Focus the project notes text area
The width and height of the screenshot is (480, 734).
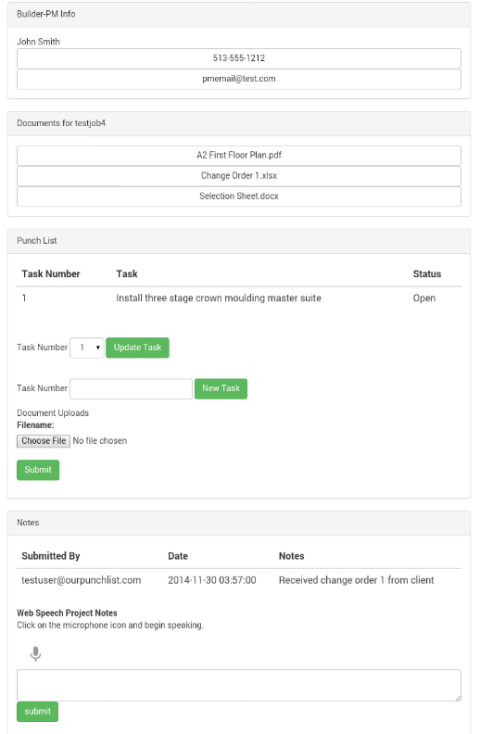pos(239,685)
